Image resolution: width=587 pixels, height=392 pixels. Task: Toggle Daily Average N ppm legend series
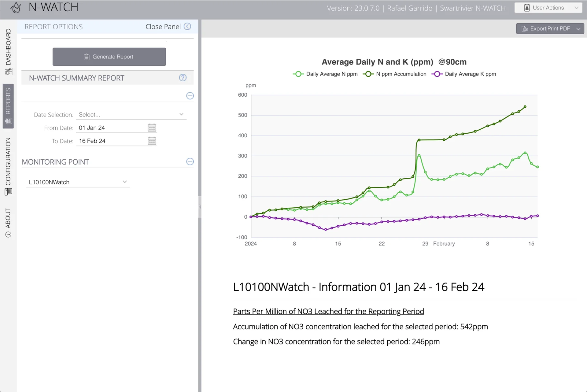click(x=325, y=74)
